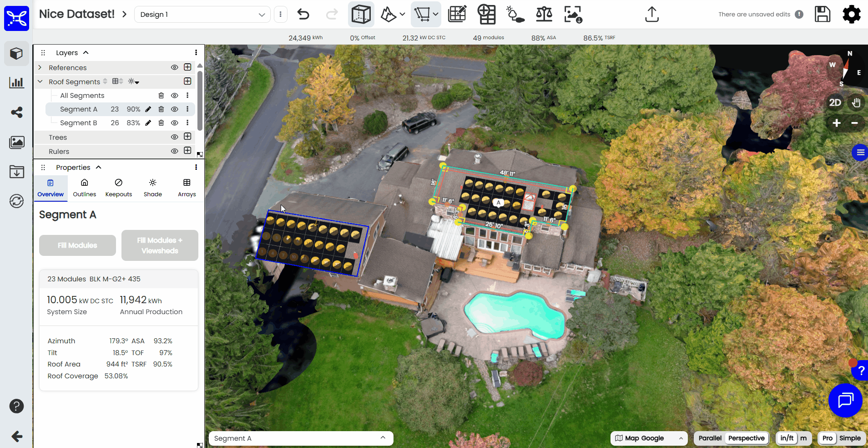The image size is (868, 448).
Task: Switch to the Keepouts tab
Action: pos(118,188)
